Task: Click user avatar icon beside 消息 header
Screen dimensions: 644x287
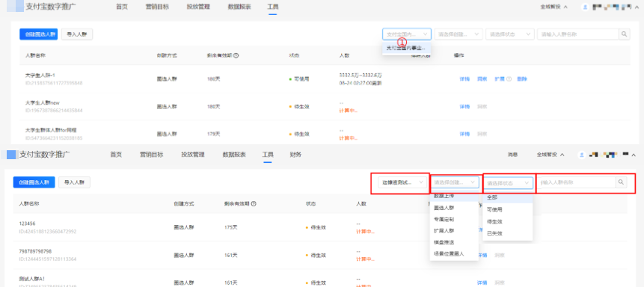Action: 582,155
